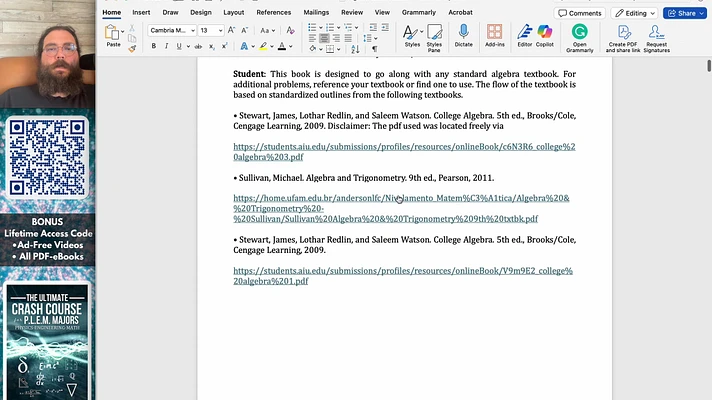Screen dimensions: 712x400
Task: Open the Change Case Aa dropdown
Action: coord(267,30)
